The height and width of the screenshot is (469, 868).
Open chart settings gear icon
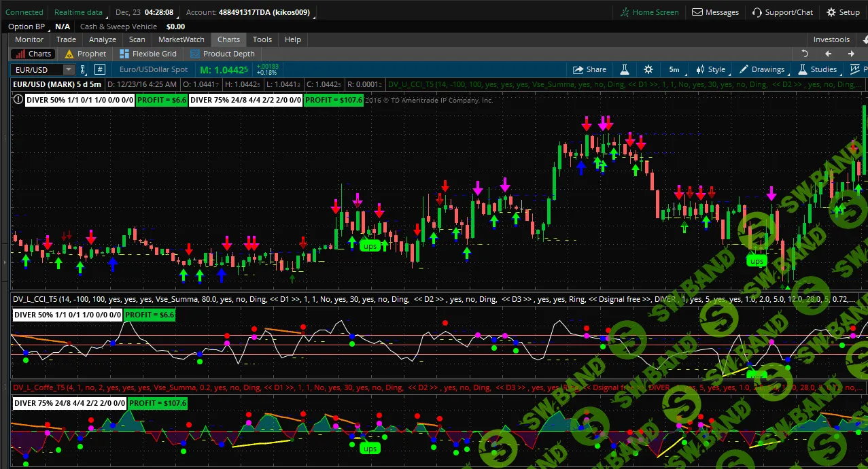tap(648, 69)
